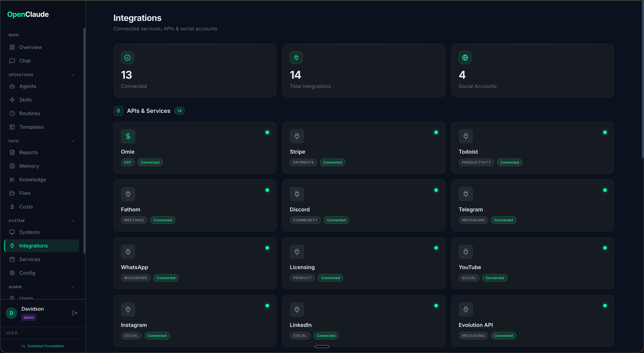Toggle the WhatsApp connection status dot

click(x=267, y=248)
